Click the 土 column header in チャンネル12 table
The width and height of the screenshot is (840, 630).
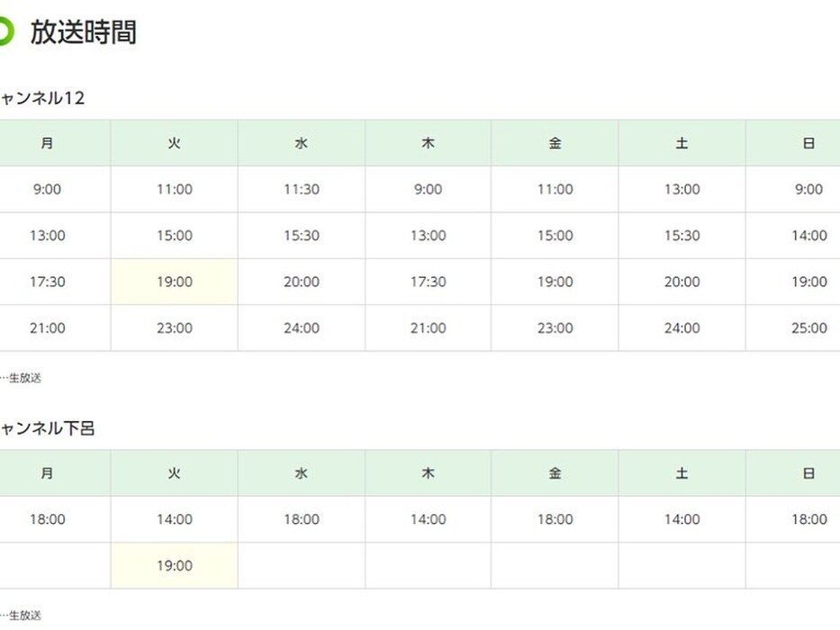pyautogui.click(x=682, y=143)
